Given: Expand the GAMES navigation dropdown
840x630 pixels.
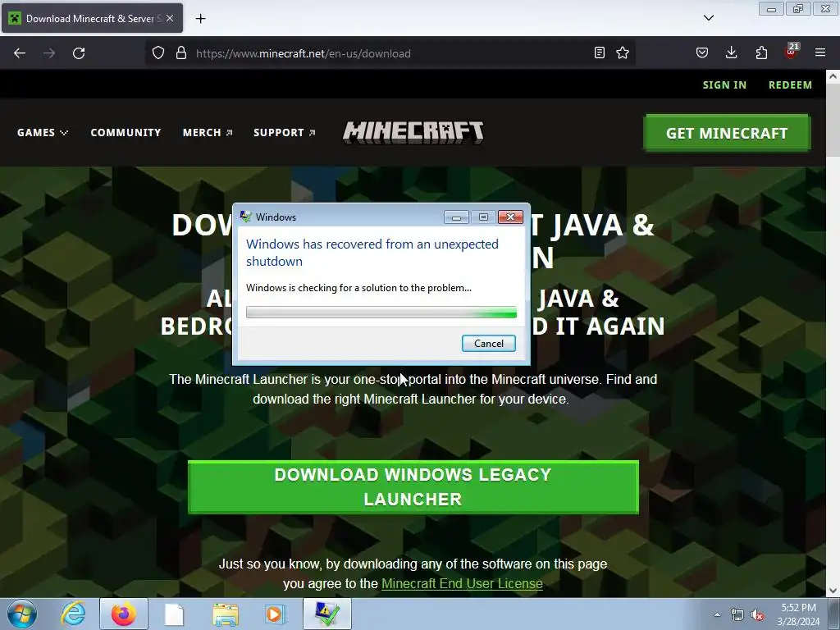Looking at the screenshot, I should [43, 132].
